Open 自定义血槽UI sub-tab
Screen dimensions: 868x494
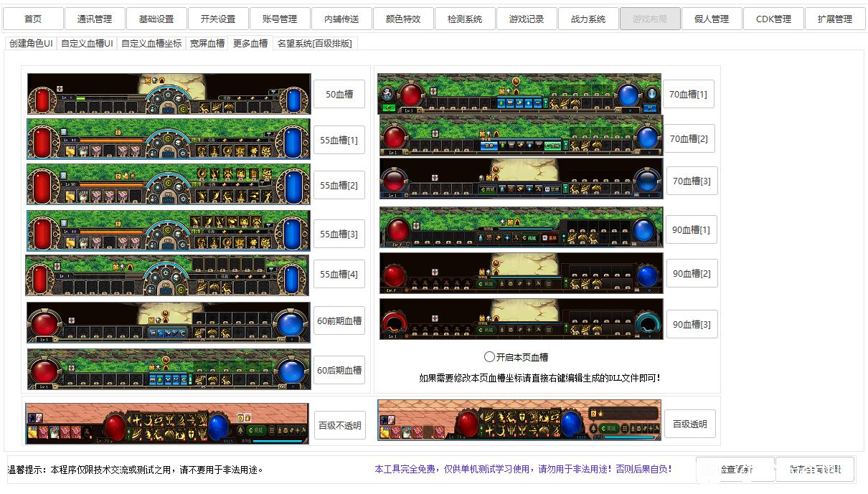[x=87, y=43]
